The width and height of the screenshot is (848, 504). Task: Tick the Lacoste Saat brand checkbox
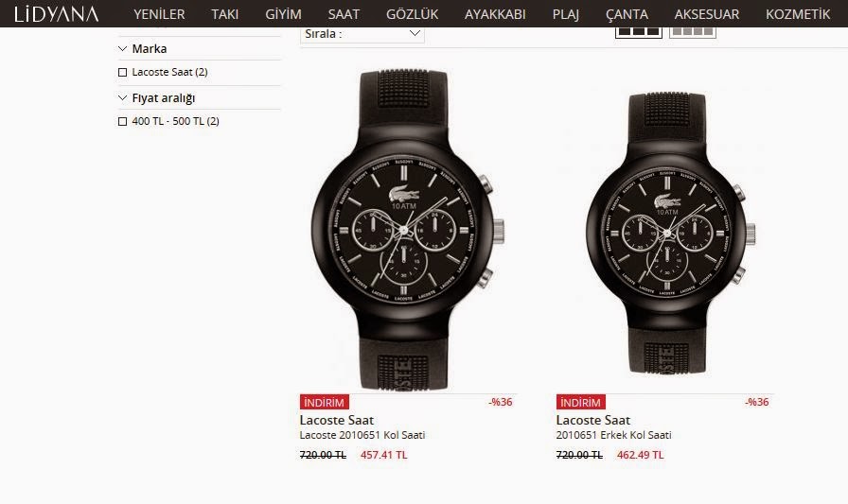point(123,73)
